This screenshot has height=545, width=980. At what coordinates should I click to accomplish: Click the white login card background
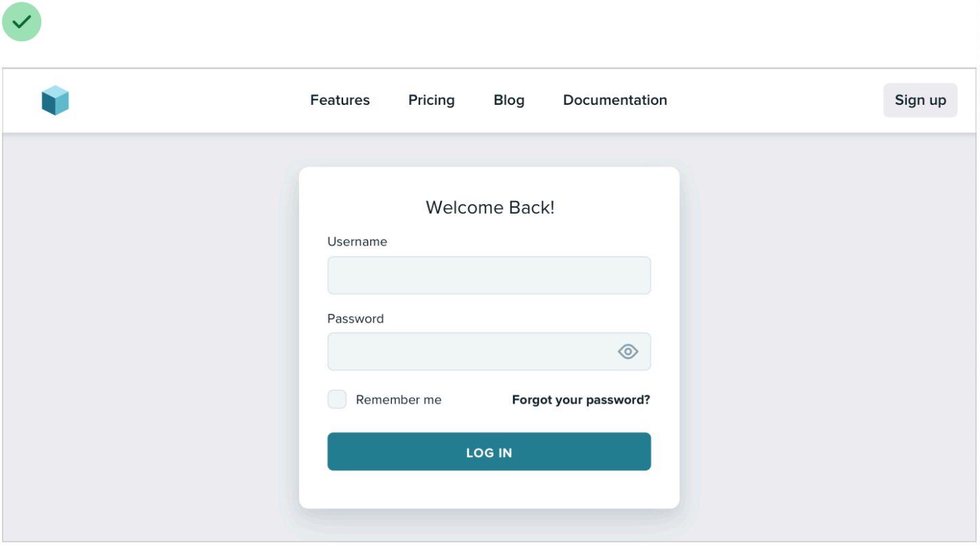tap(489, 489)
